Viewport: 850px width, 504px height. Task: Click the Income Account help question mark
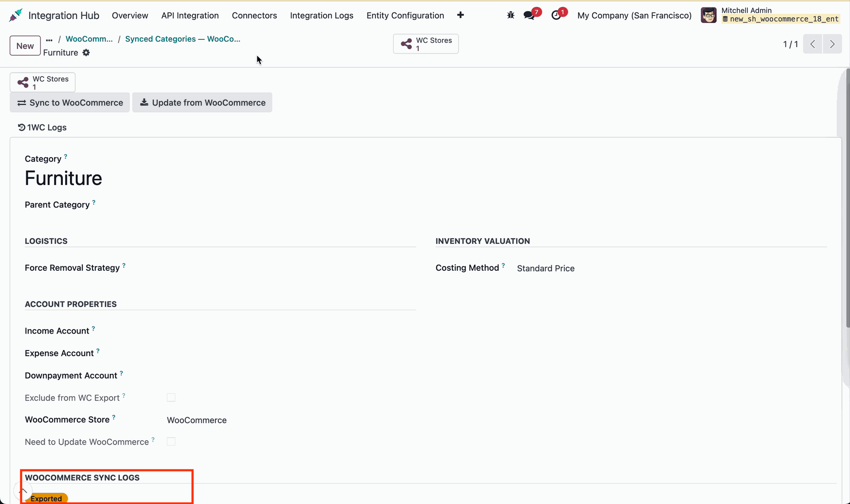(93, 328)
